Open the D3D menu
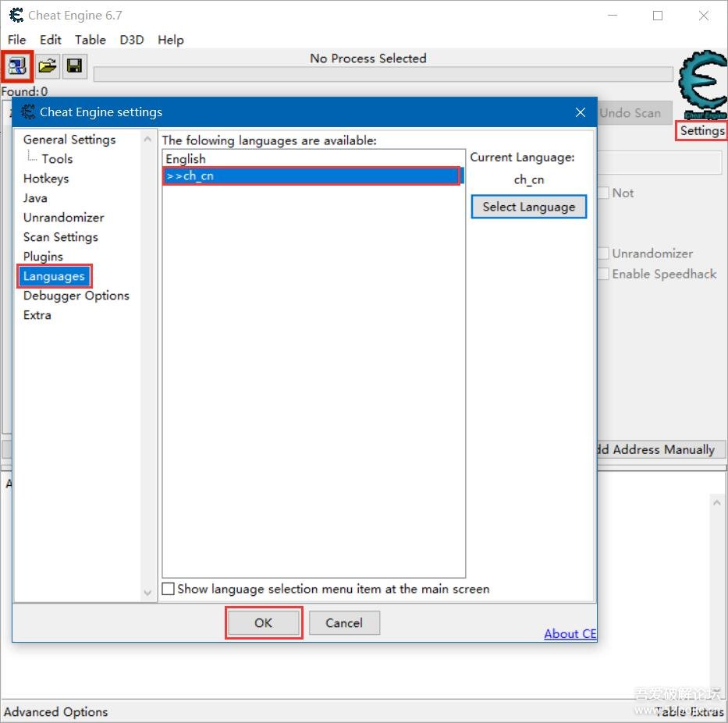Image resolution: width=728 pixels, height=723 pixels. pos(132,40)
